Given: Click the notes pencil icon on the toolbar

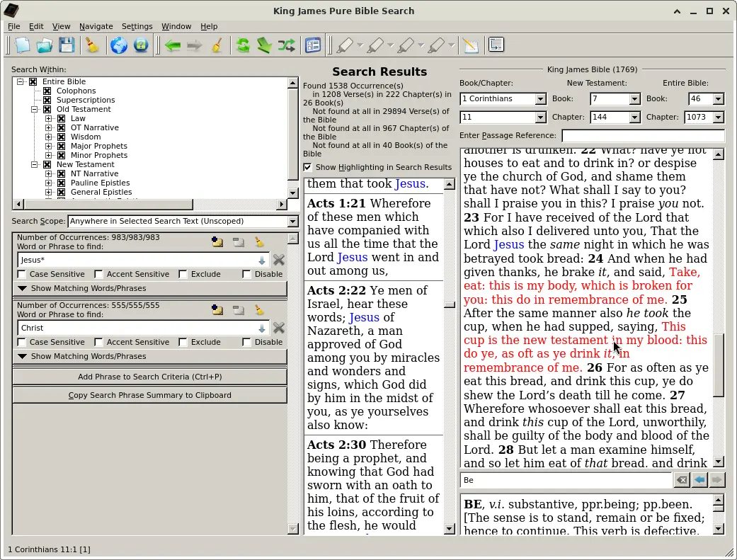Looking at the screenshot, I should click(470, 45).
